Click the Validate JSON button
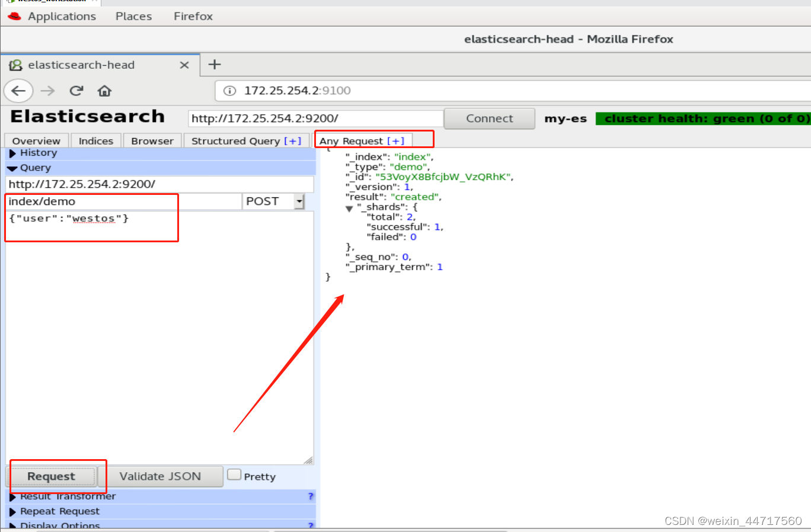811x532 pixels. point(160,476)
